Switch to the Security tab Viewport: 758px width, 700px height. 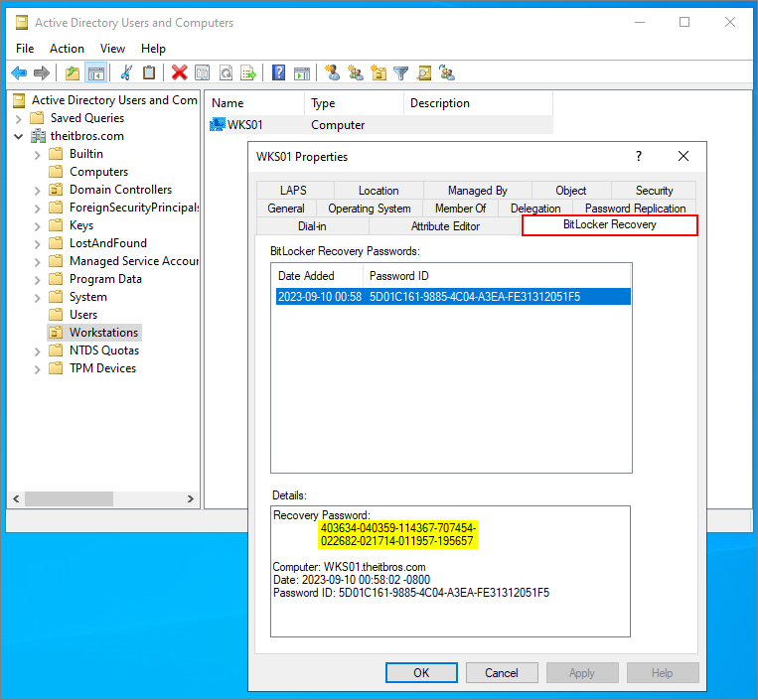click(654, 191)
